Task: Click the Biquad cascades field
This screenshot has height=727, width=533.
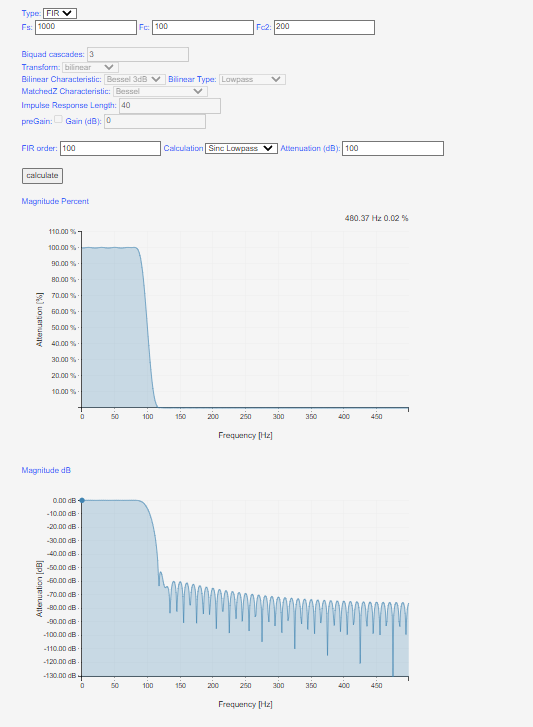Action: 138,54
